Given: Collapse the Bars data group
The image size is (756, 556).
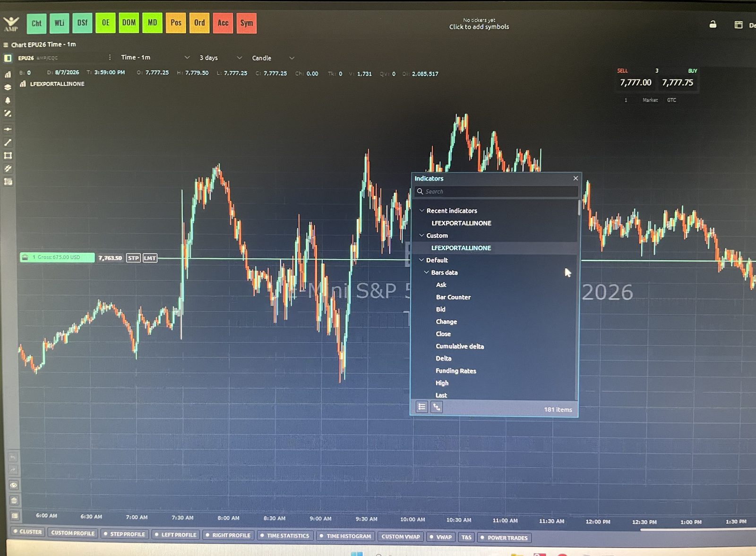Looking at the screenshot, I should tap(426, 272).
